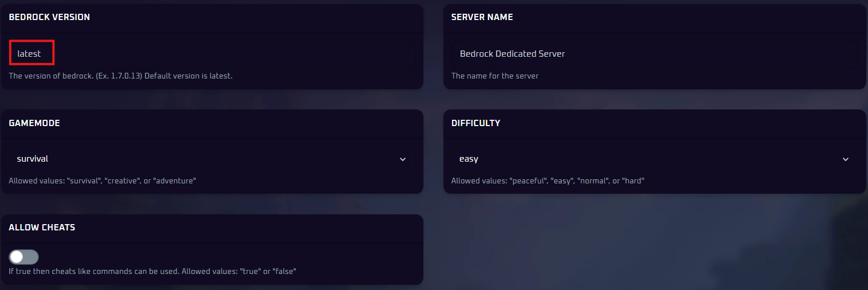Select the DIFFICULTY heading label
The height and width of the screenshot is (290, 868).
click(475, 123)
